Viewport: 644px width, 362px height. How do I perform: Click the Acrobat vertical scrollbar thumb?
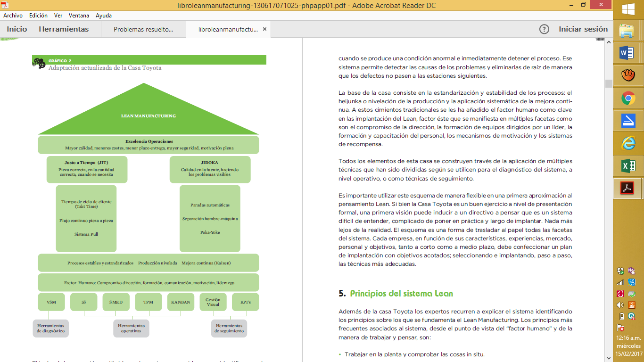tap(608, 83)
